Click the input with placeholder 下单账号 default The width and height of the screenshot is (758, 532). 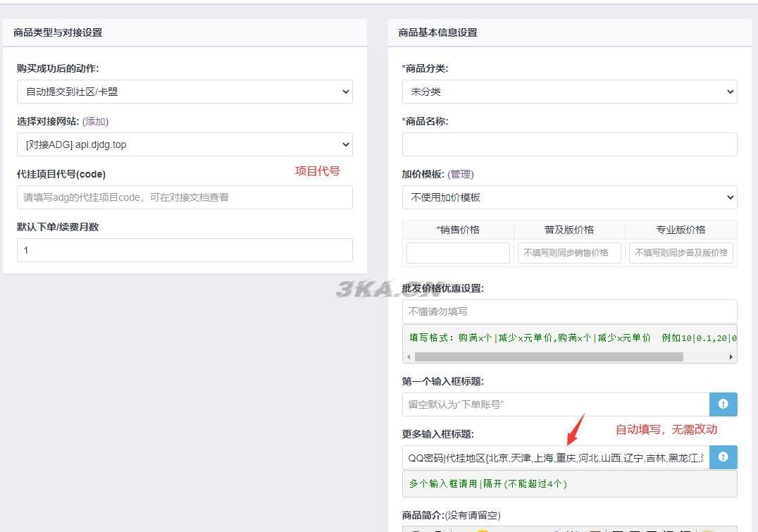tap(555, 404)
